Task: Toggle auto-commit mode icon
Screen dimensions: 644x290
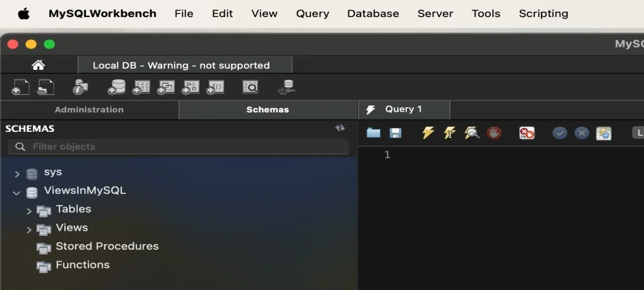Action: pyautogui.click(x=604, y=132)
